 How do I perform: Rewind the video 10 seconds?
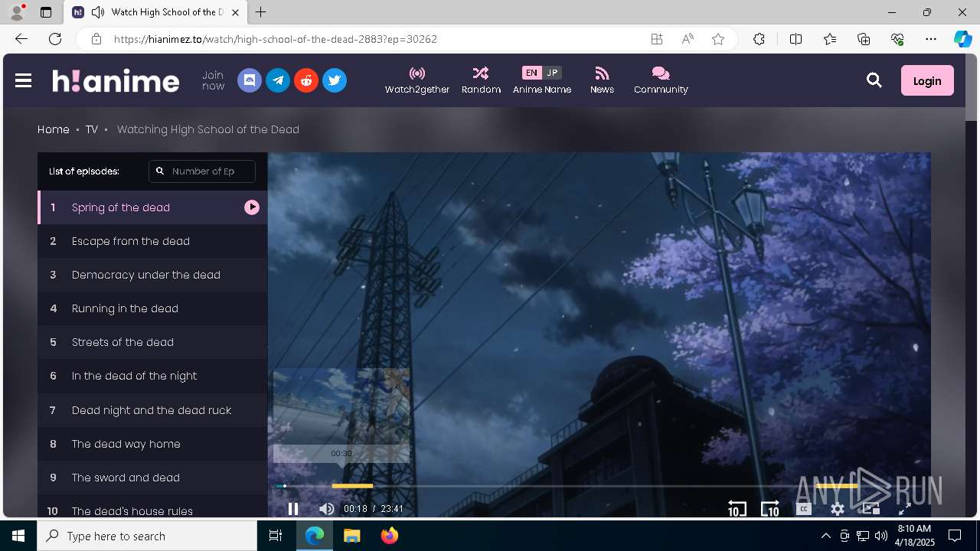pos(737,509)
